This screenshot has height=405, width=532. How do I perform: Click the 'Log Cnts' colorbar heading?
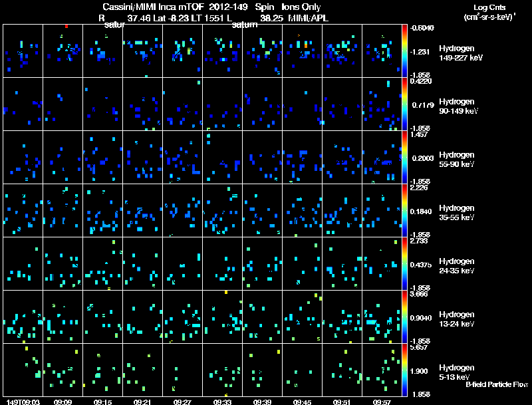(x=489, y=7)
